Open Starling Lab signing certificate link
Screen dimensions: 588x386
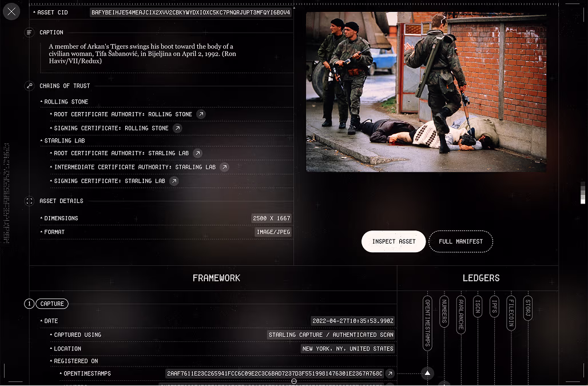174,181
